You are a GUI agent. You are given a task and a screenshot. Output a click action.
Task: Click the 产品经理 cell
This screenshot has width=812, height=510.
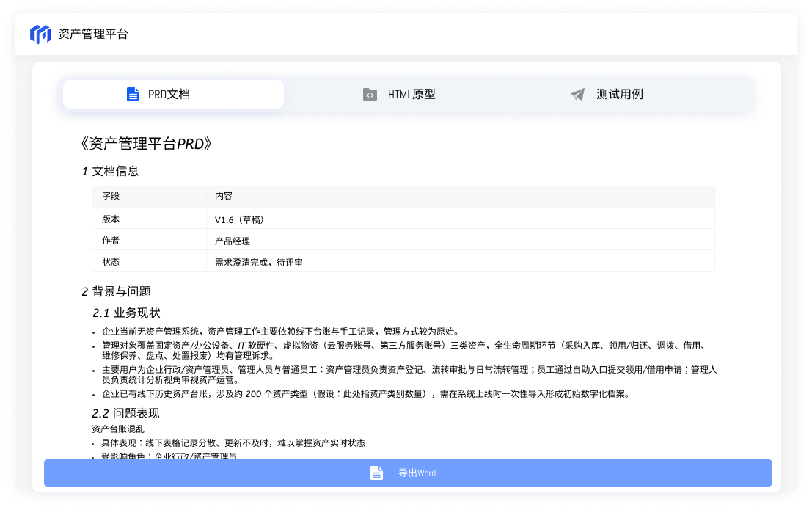tap(461, 241)
